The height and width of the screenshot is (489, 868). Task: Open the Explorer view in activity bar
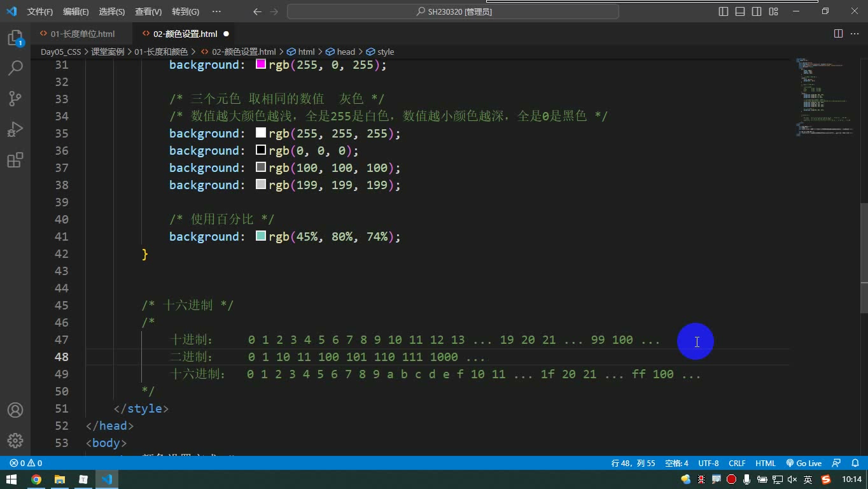(x=15, y=38)
